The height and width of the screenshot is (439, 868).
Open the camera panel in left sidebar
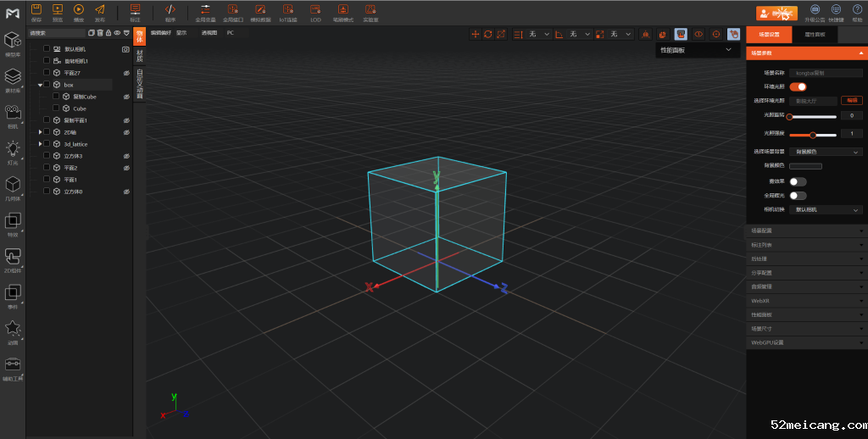point(13,113)
